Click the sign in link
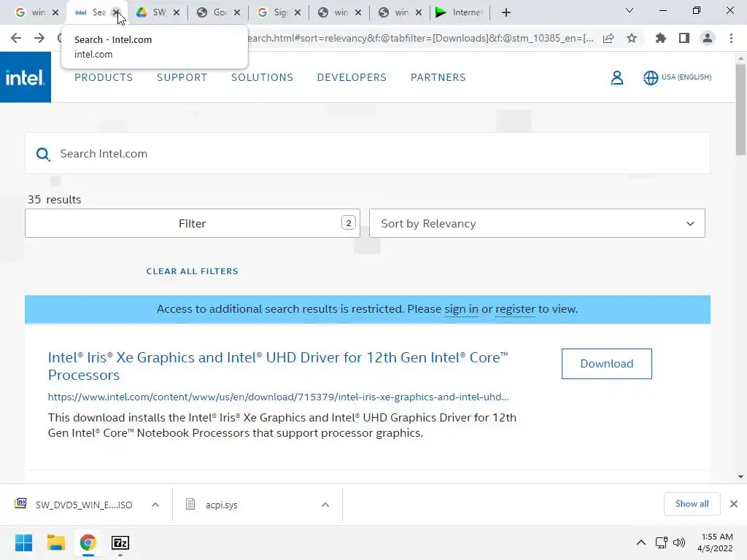 coord(461,309)
